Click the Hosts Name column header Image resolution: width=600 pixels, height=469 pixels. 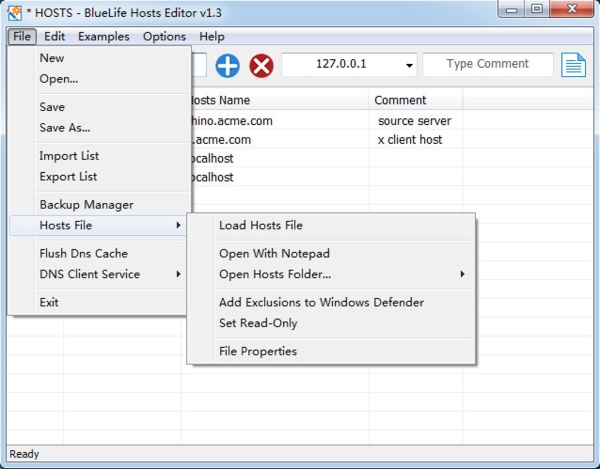[279, 100]
